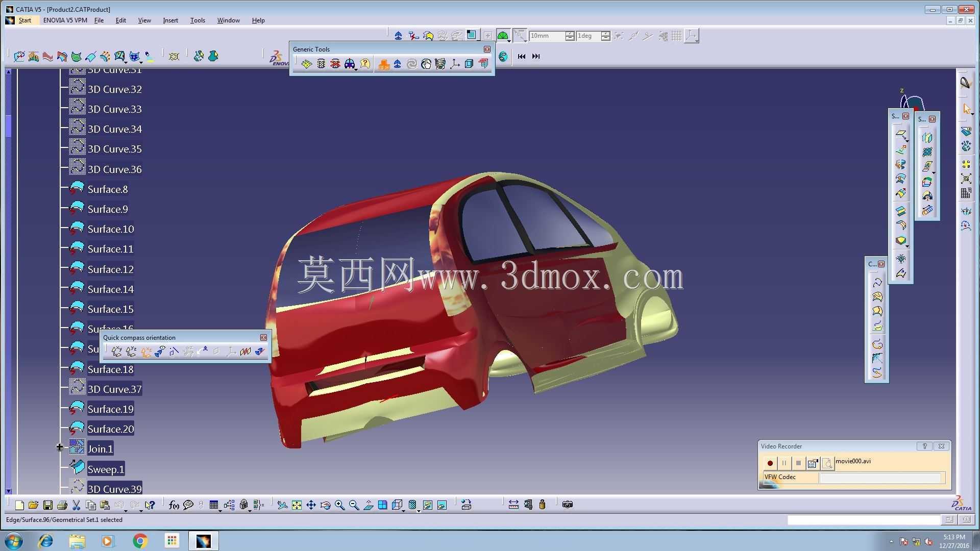Open the Insert menu
This screenshot has width=980, height=551.
170,20
